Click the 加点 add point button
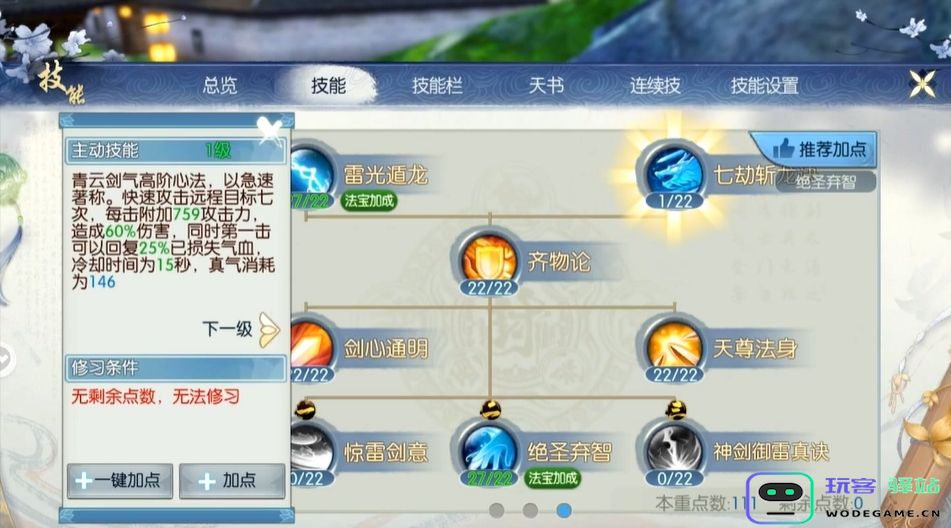The image size is (951, 528). 232,481
